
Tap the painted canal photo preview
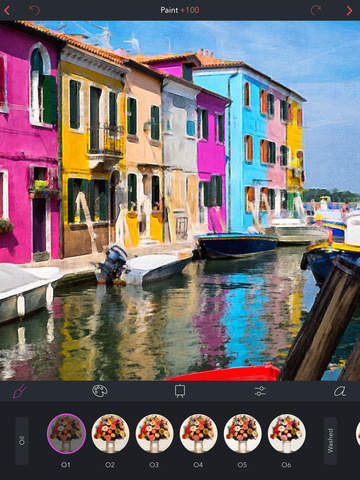coord(180,201)
